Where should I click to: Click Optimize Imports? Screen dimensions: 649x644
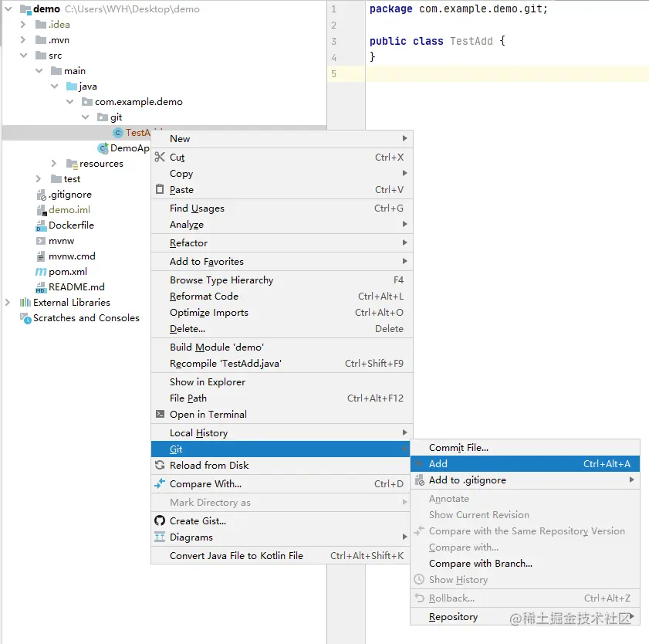pyautogui.click(x=282, y=312)
